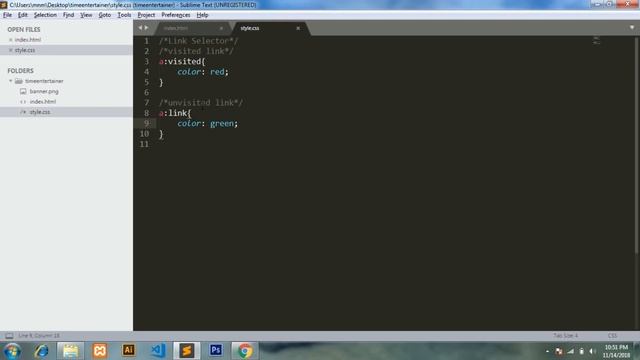Open the tab list dropdown arrow
The image size is (640, 360).
click(x=632, y=28)
